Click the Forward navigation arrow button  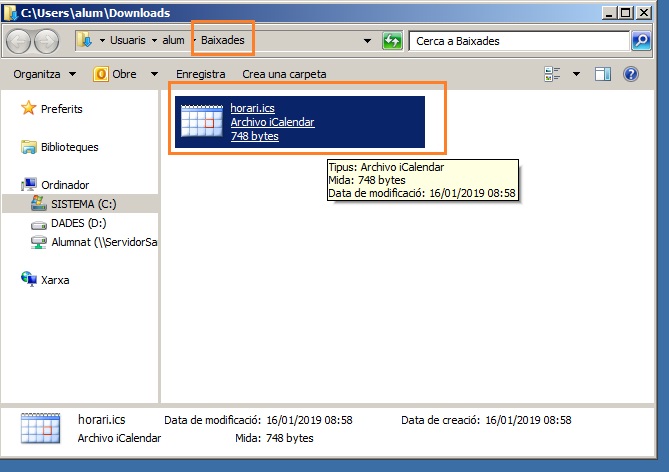[46, 41]
